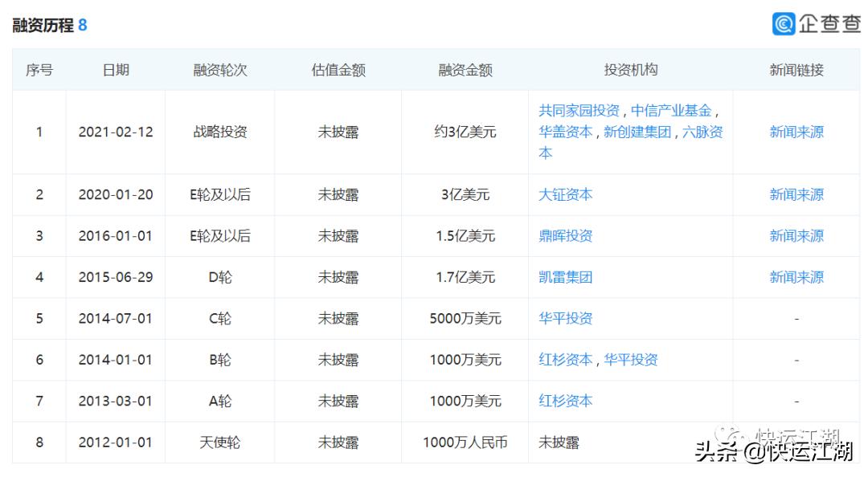Open 新闻来源 for the D轮 financing
868x477 pixels.
[796, 277]
